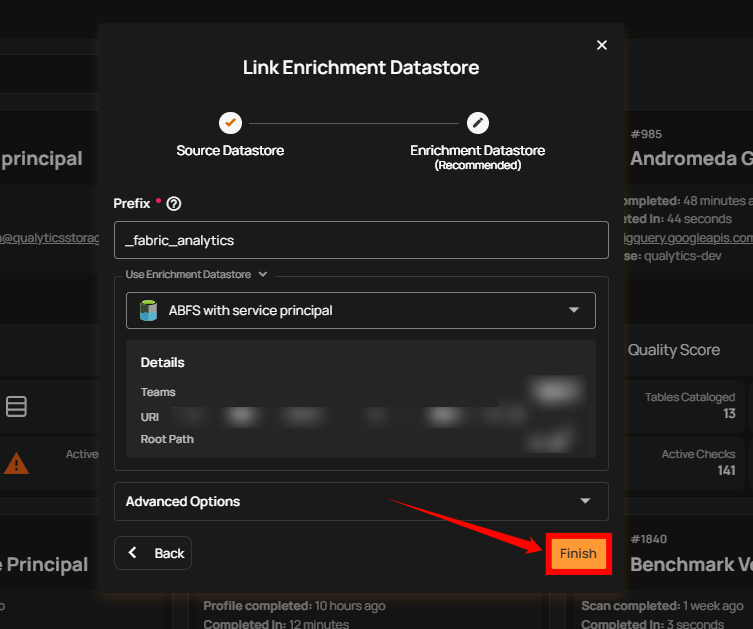Open the Prefix help question mark icon
Image resolution: width=753 pixels, height=629 pixels.
click(x=174, y=203)
